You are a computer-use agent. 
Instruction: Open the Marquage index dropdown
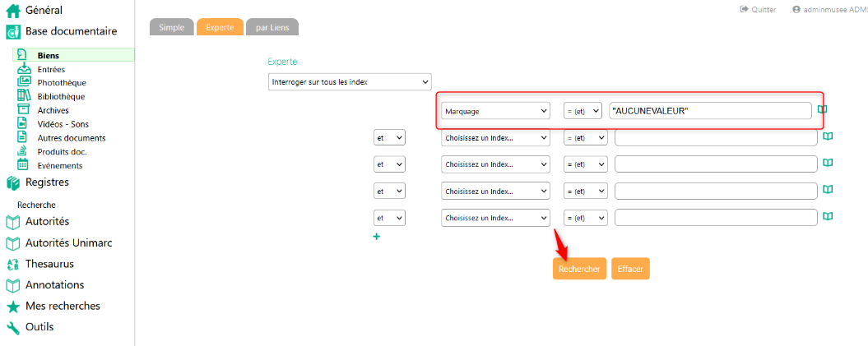point(495,111)
